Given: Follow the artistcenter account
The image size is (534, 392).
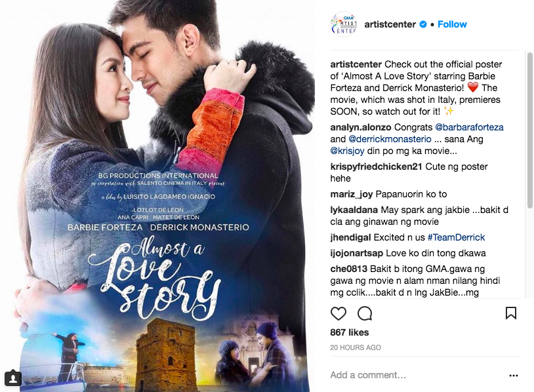Looking at the screenshot, I should click(x=452, y=24).
